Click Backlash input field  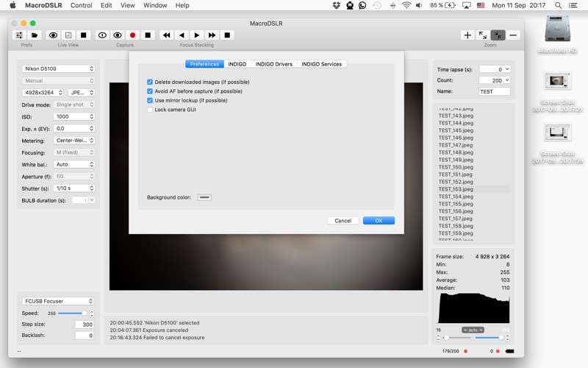point(84,336)
